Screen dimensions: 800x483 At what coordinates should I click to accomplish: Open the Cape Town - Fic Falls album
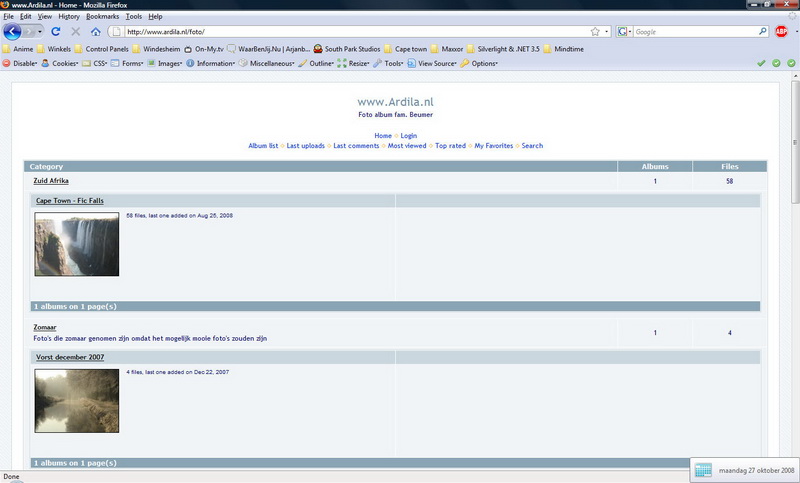[x=70, y=200]
